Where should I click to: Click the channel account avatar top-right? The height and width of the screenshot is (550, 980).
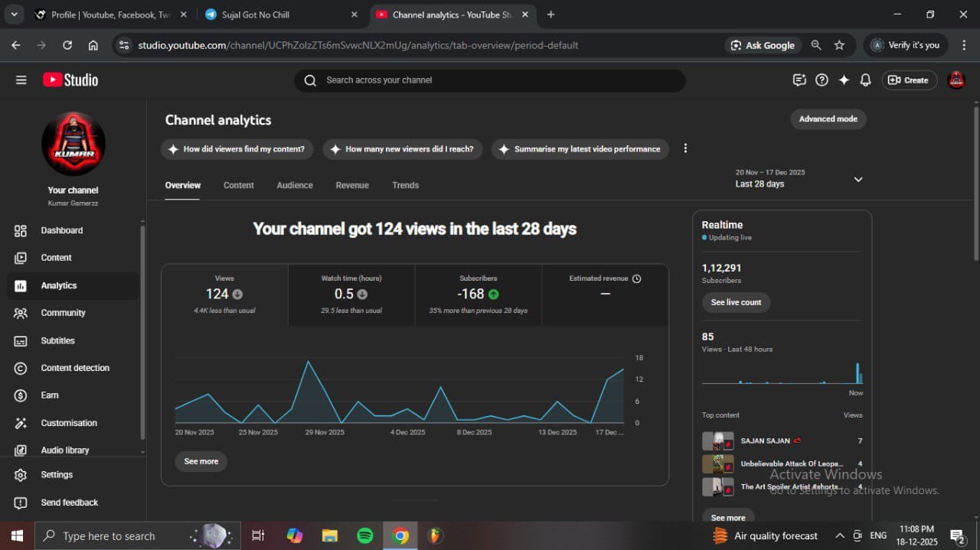pyautogui.click(x=956, y=80)
